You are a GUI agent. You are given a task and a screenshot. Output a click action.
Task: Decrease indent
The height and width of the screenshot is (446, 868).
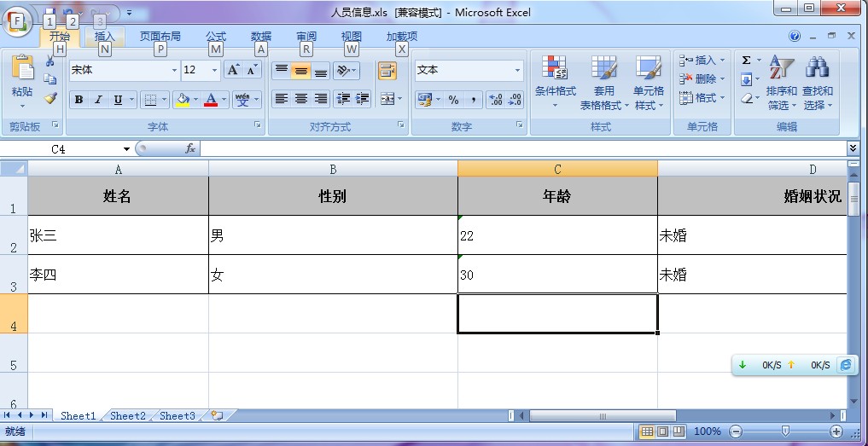click(x=343, y=99)
